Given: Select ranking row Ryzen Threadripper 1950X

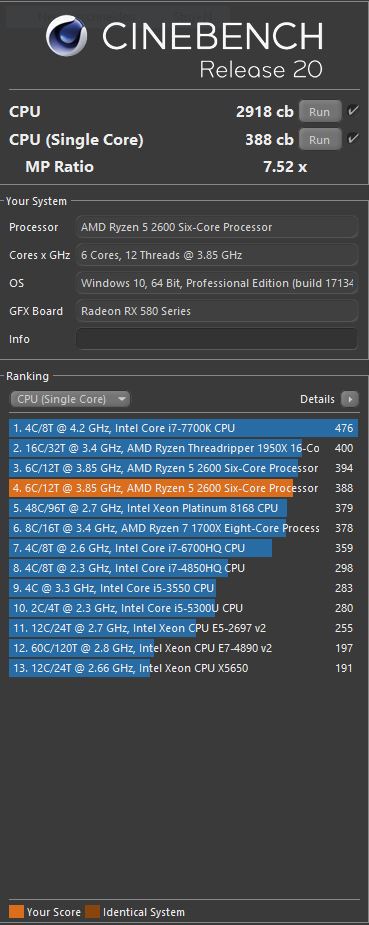Looking at the screenshot, I should [183, 448].
